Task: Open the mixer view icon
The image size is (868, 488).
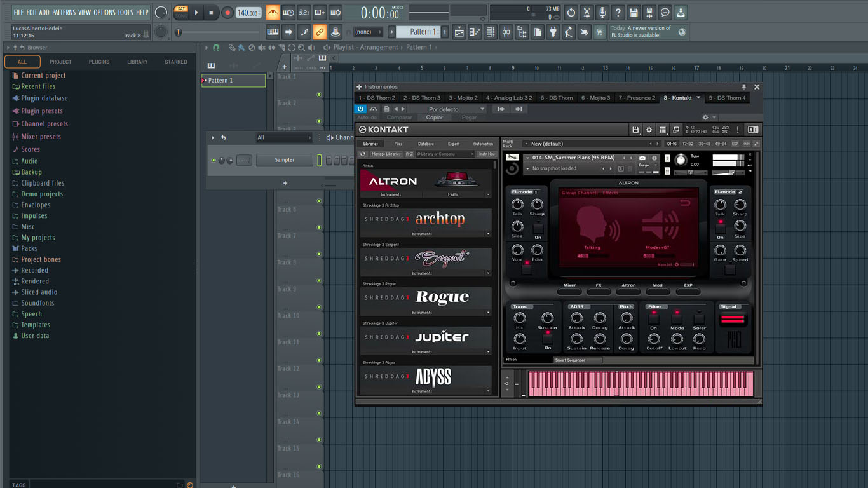Action: 506,32
